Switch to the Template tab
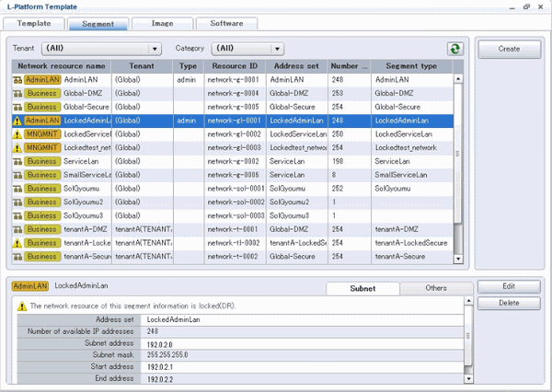This screenshot has height=392, width=552. 34,22
